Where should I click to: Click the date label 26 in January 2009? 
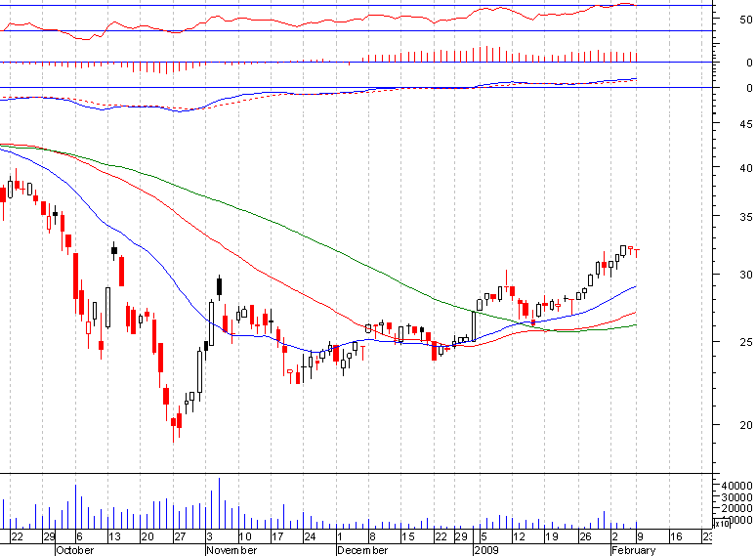[x=585, y=536]
